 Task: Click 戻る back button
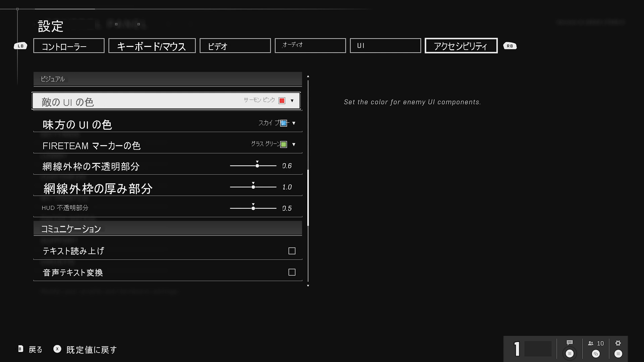(36, 350)
